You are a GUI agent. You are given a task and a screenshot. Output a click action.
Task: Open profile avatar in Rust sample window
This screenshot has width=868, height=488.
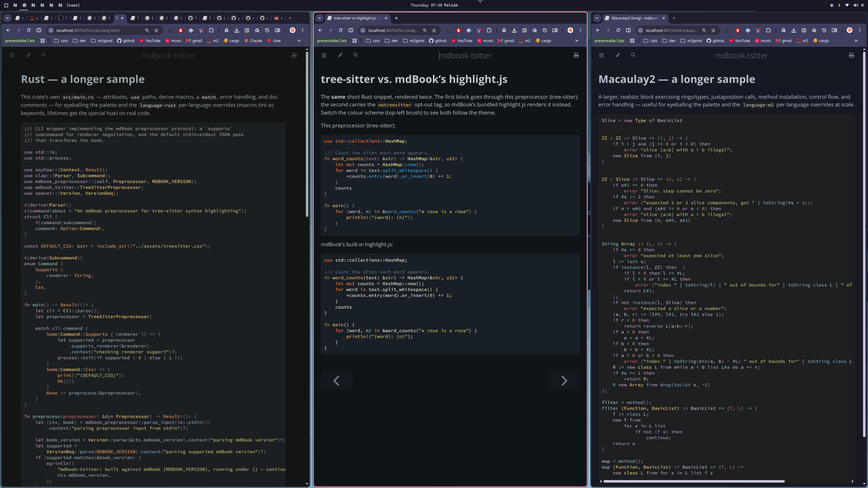pos(292,30)
